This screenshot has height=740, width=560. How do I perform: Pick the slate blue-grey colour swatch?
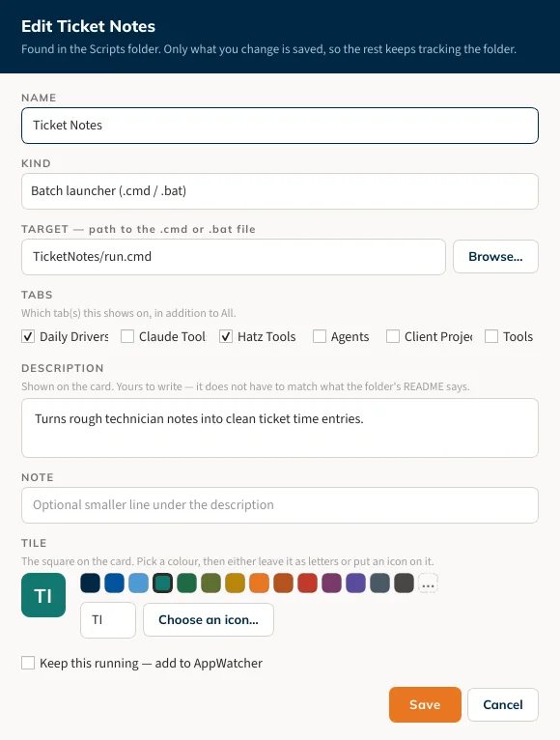(379, 583)
